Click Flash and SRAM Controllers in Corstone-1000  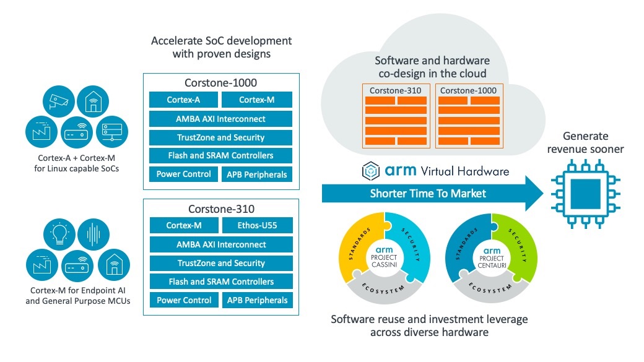(220, 155)
